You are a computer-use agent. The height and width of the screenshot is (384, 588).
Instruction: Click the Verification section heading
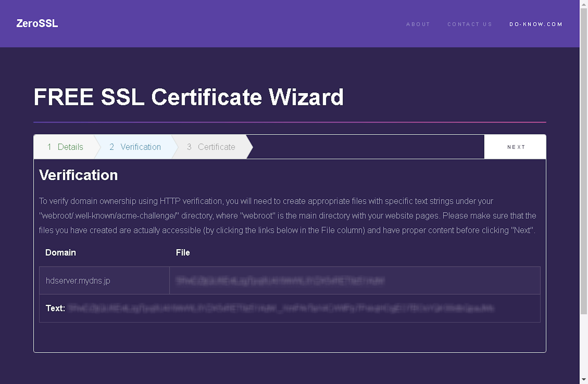coord(78,175)
